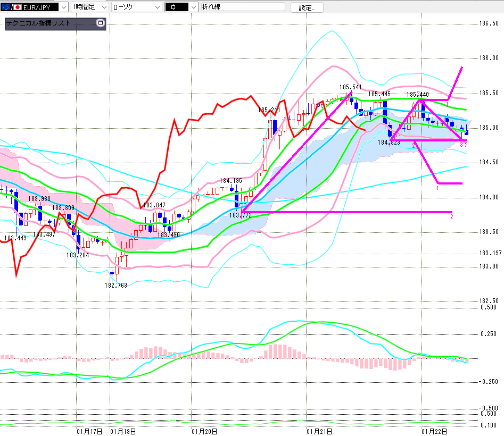Open the ローソク chart type dropdown
The image size is (504, 436).
(x=156, y=7)
